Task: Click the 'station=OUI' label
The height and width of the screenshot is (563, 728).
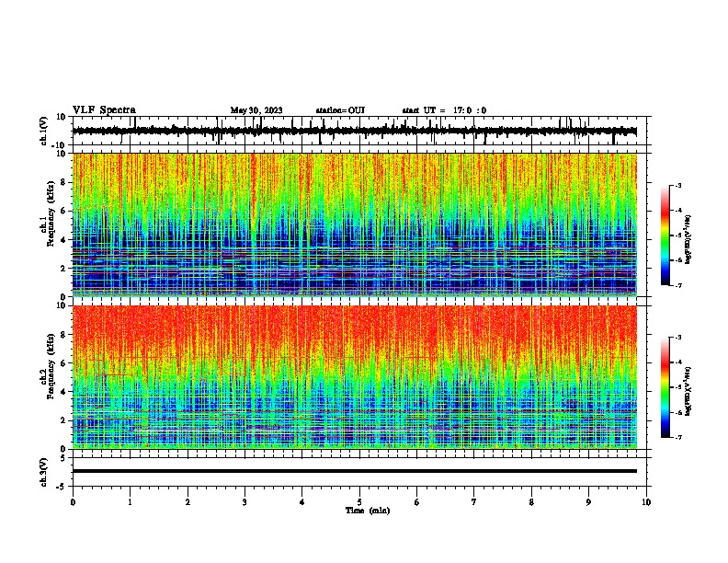Action: [x=340, y=110]
